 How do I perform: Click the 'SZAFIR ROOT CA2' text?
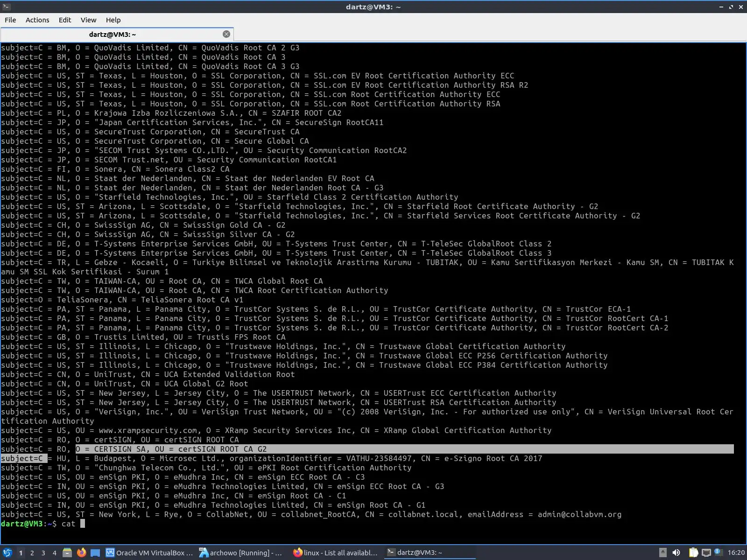click(x=306, y=113)
